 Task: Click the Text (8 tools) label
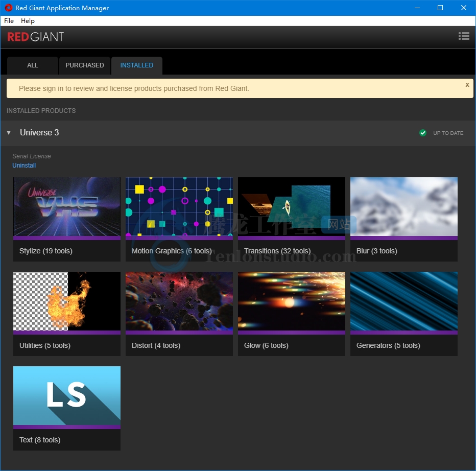[x=40, y=440]
